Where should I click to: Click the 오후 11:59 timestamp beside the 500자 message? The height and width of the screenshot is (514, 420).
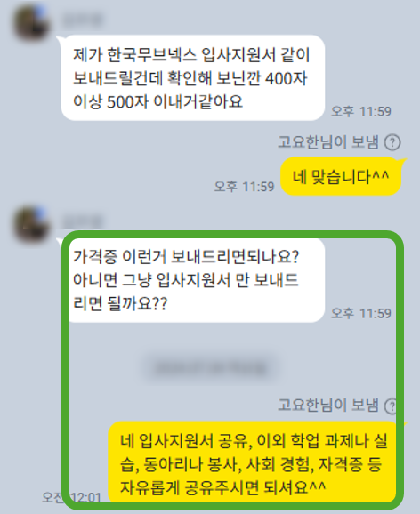(361, 111)
